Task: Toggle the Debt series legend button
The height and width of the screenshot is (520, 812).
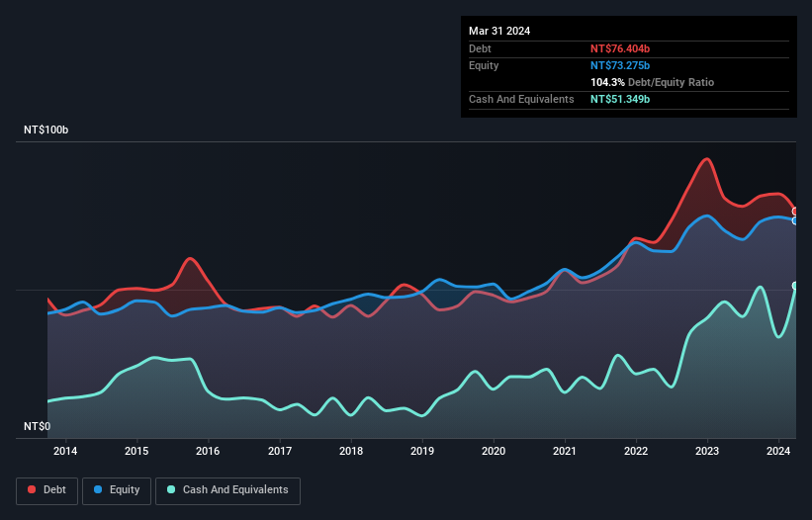Action: 47,490
